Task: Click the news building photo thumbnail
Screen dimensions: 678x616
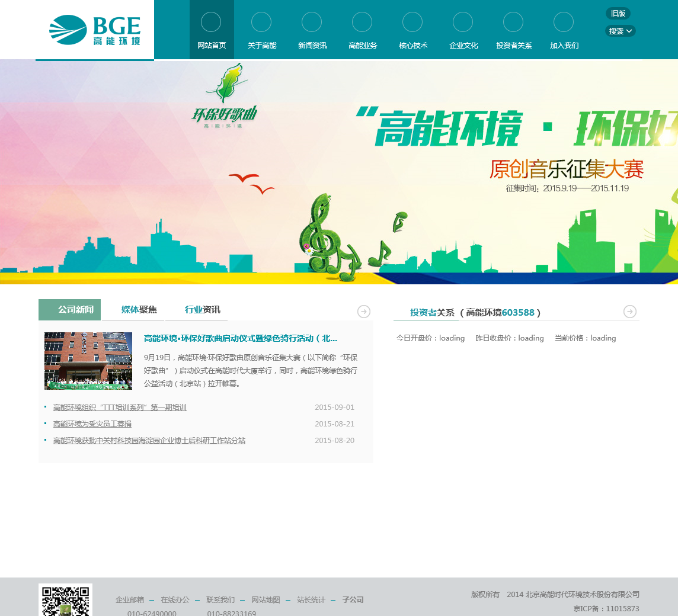Action: click(x=88, y=361)
